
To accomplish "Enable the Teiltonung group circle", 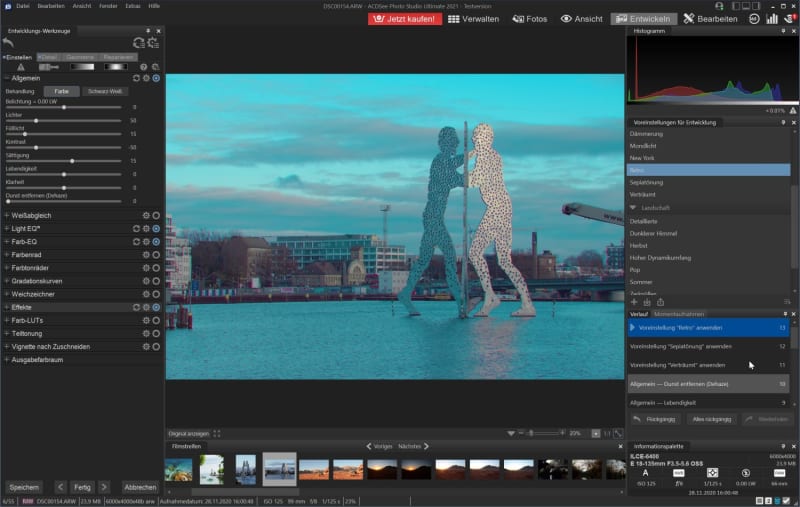I will click(156, 334).
